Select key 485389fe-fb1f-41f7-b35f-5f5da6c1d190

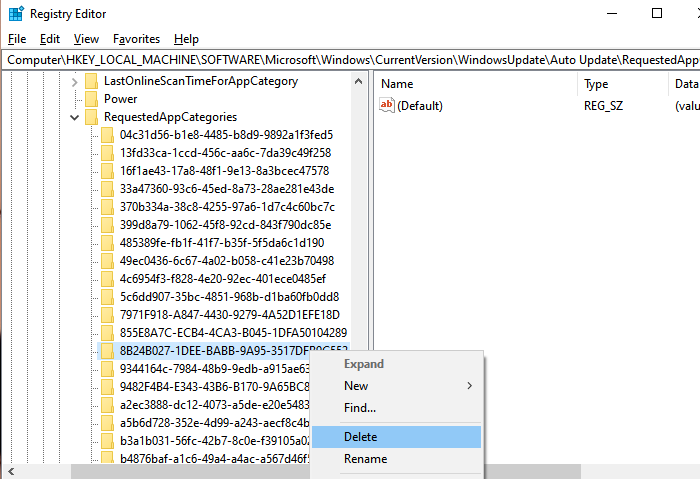(x=222, y=243)
